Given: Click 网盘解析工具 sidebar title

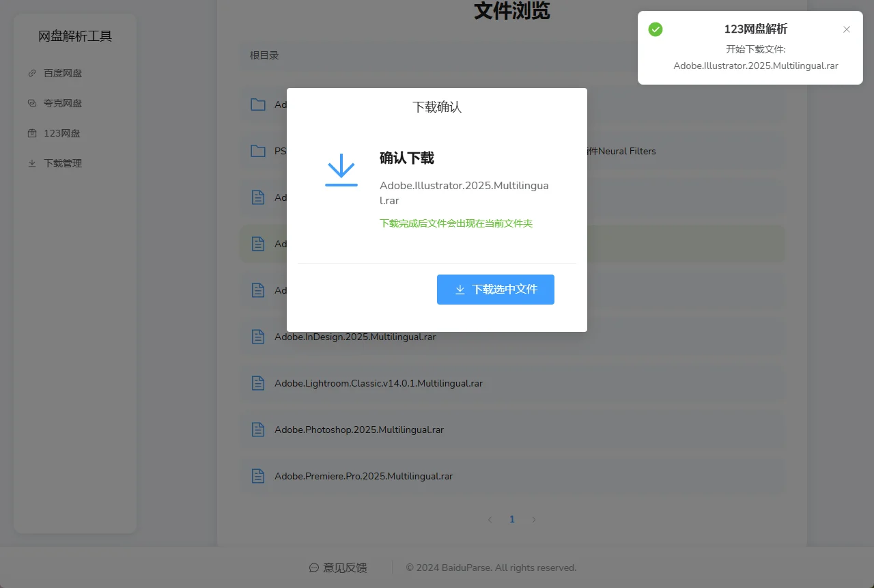Looking at the screenshot, I should pyautogui.click(x=75, y=36).
